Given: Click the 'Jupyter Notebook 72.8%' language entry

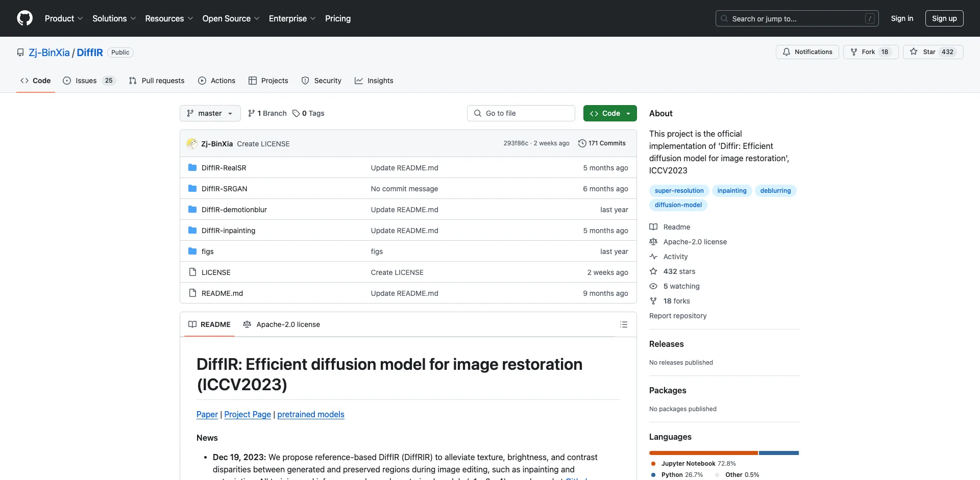Looking at the screenshot, I should [x=693, y=464].
